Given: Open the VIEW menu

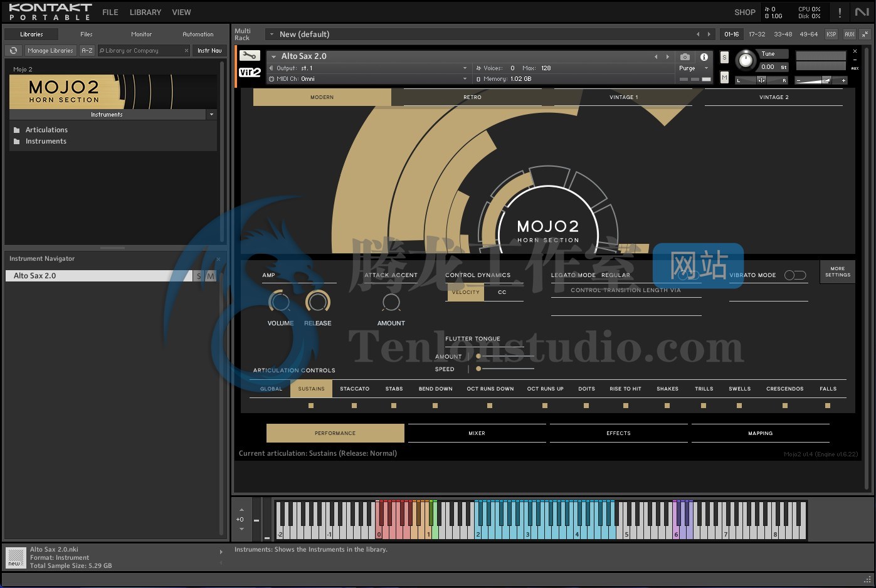Looking at the screenshot, I should coord(182,12).
